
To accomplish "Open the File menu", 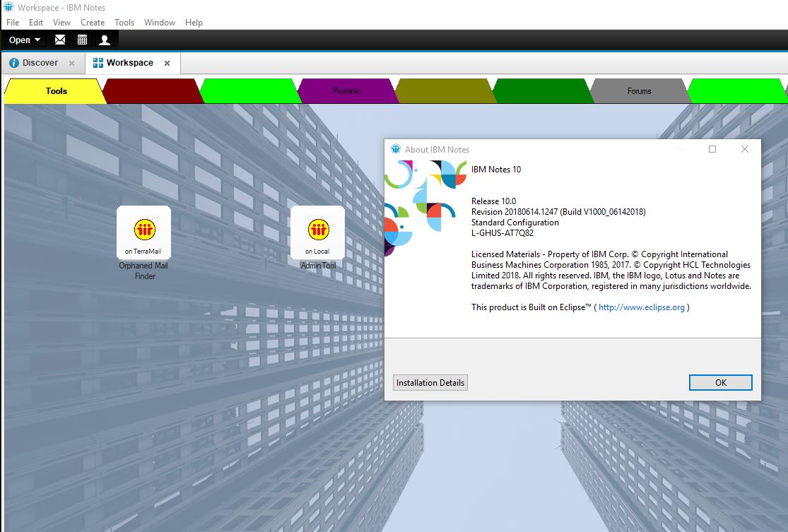I will pos(13,23).
